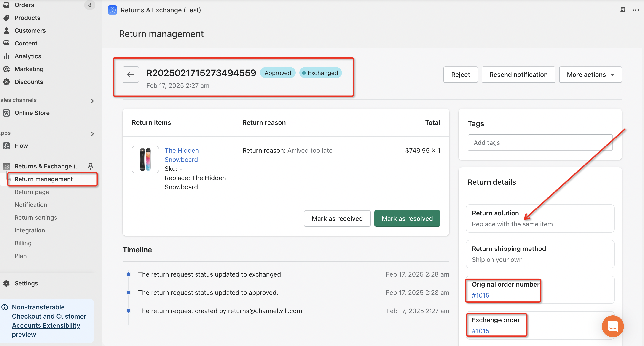The image size is (644, 346).
Task: Expand the More actions dropdown
Action: tap(590, 75)
